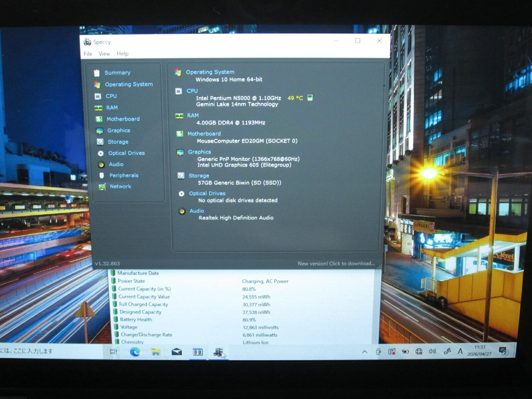This screenshot has height=399, width=532.
Task: Select 'Intel Pentium N5000 @ 1.10GHz' text
Action: (x=238, y=98)
